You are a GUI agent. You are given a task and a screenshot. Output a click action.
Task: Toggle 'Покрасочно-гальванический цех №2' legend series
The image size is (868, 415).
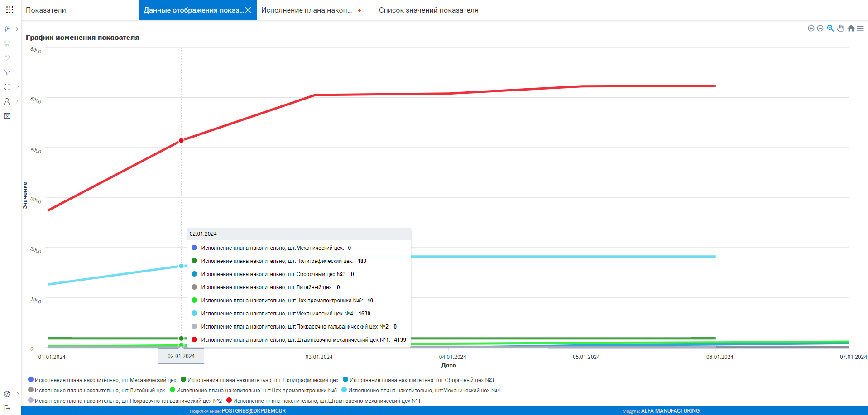click(x=125, y=401)
